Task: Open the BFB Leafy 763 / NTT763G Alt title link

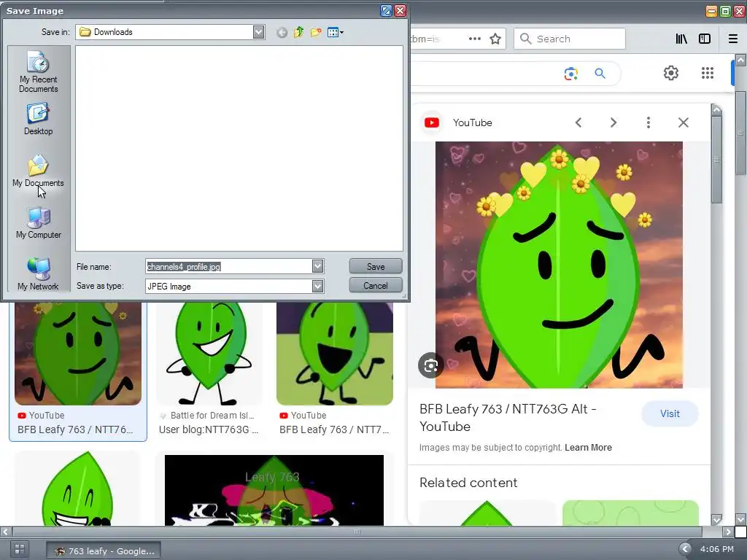Action: [508, 418]
